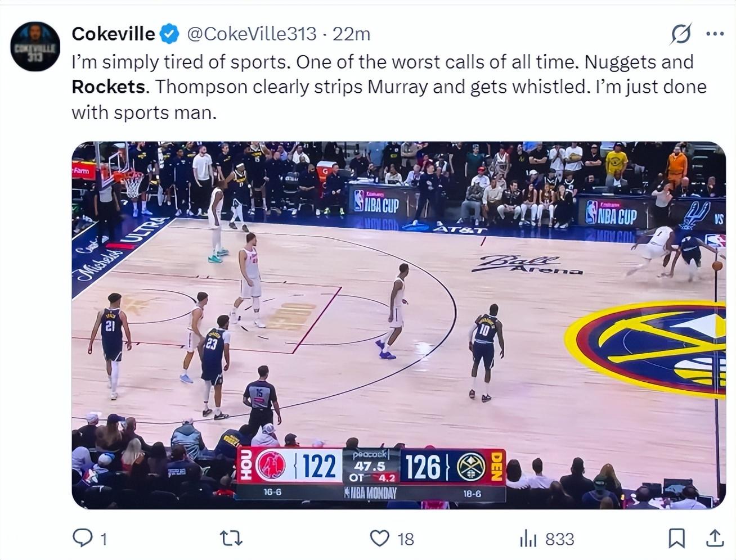This screenshot has height=560, width=736.
Task: Repost the tweet using retweet icon
Action: coord(231,539)
